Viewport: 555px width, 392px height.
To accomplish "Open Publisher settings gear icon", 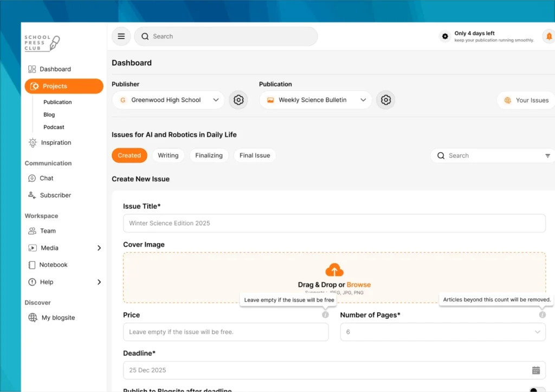I will click(238, 100).
